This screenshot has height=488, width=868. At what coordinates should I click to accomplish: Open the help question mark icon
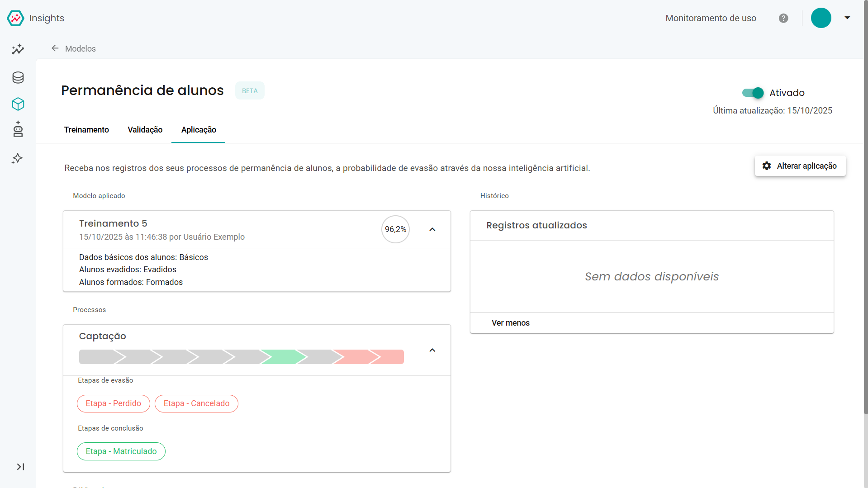click(783, 18)
